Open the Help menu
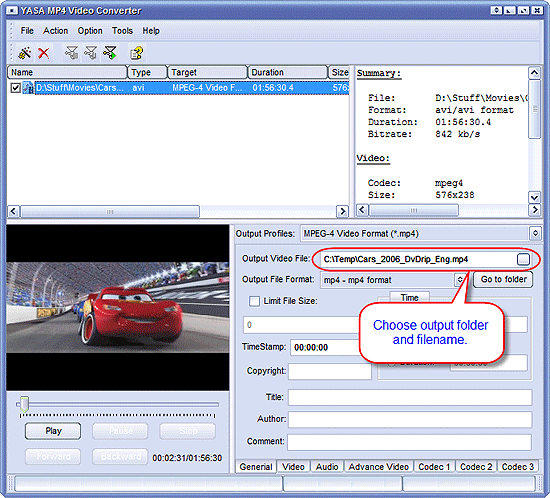The image size is (550, 498). click(151, 31)
